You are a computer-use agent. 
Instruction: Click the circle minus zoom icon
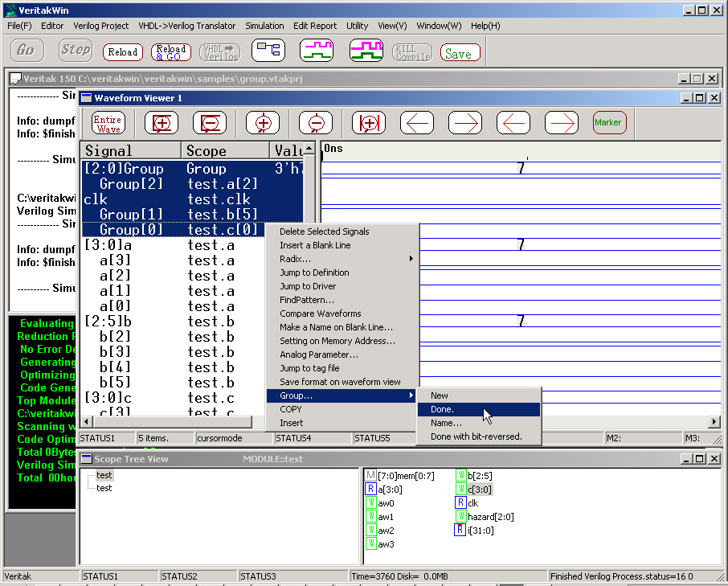316,123
